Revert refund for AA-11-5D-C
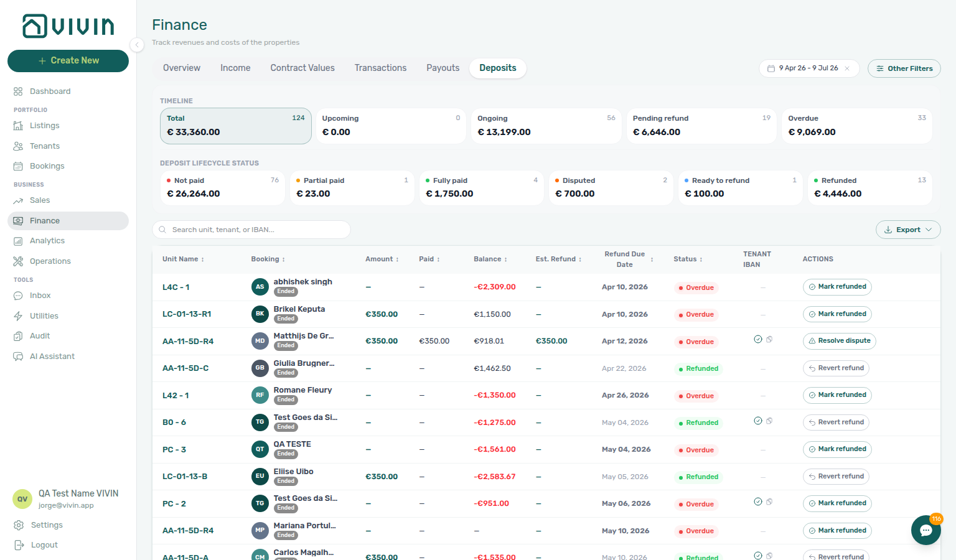Screen dimensions: 956x560 point(836,368)
